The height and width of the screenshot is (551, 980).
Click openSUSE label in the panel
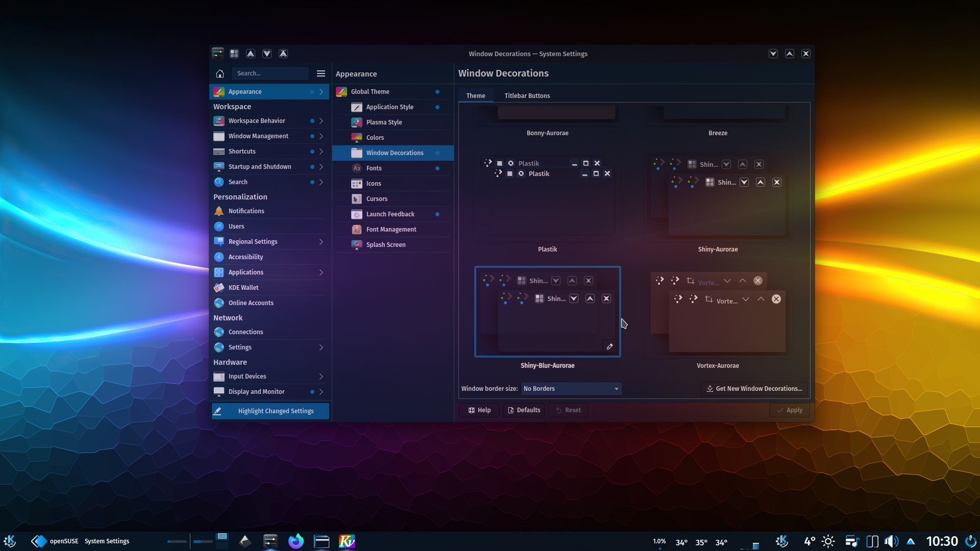64,541
